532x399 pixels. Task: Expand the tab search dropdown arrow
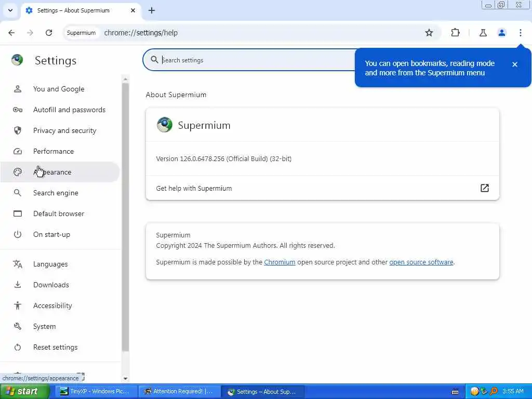point(10,10)
